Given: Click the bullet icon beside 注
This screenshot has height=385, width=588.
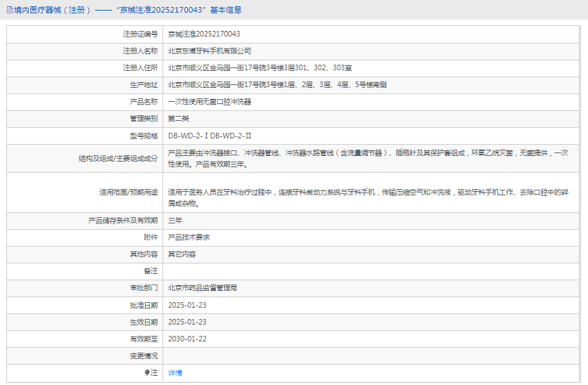Looking at the screenshot, I should [x=147, y=372].
